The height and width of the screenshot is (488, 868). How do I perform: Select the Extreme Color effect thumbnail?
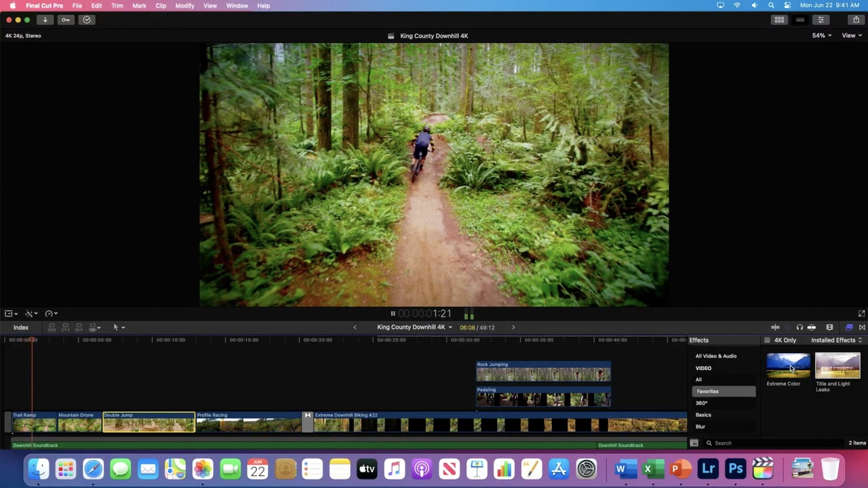tap(788, 366)
